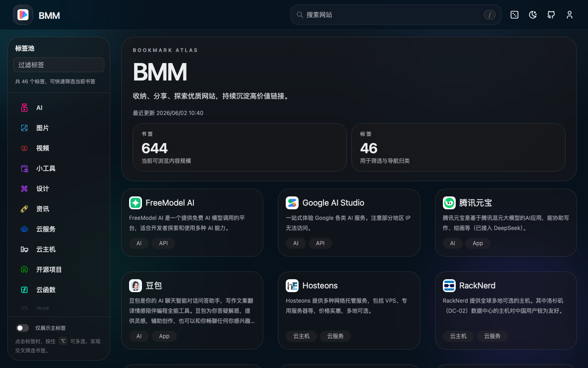Click the BMM text in the header
The height and width of the screenshot is (368, 588).
(x=49, y=15)
